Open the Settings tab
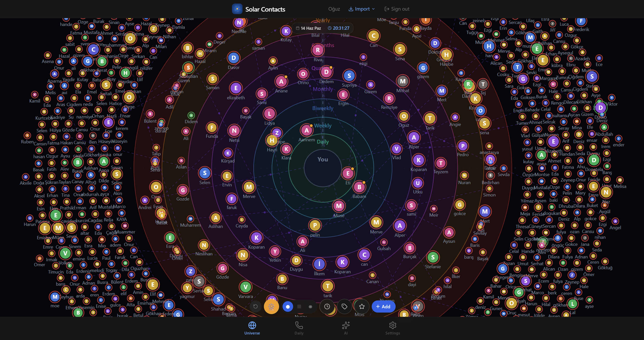The width and height of the screenshot is (644, 340). 393,328
